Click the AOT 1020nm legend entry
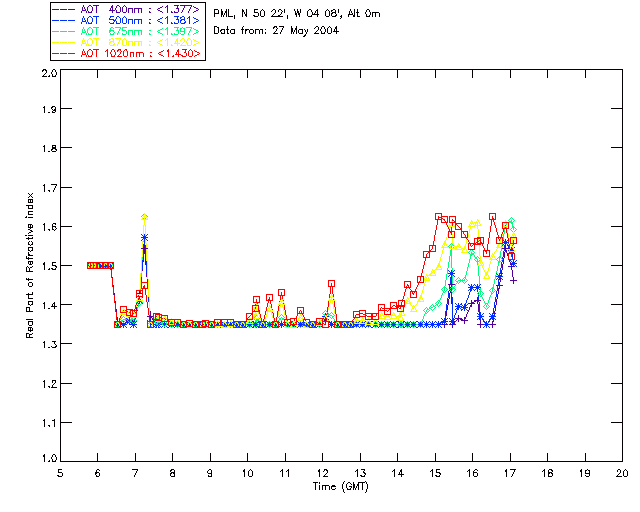Screen dimensions: 640x512 [127, 53]
